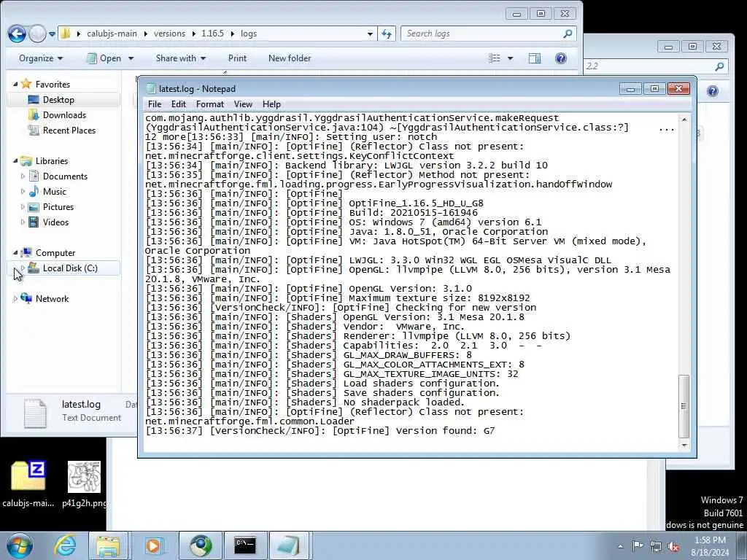Open the recent locations dropdown arrow
This screenshot has width=747, height=560.
point(52,34)
